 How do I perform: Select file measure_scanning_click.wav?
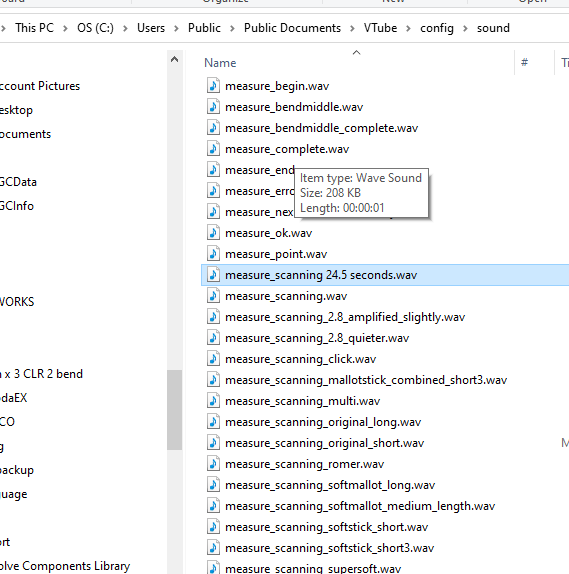(x=301, y=359)
